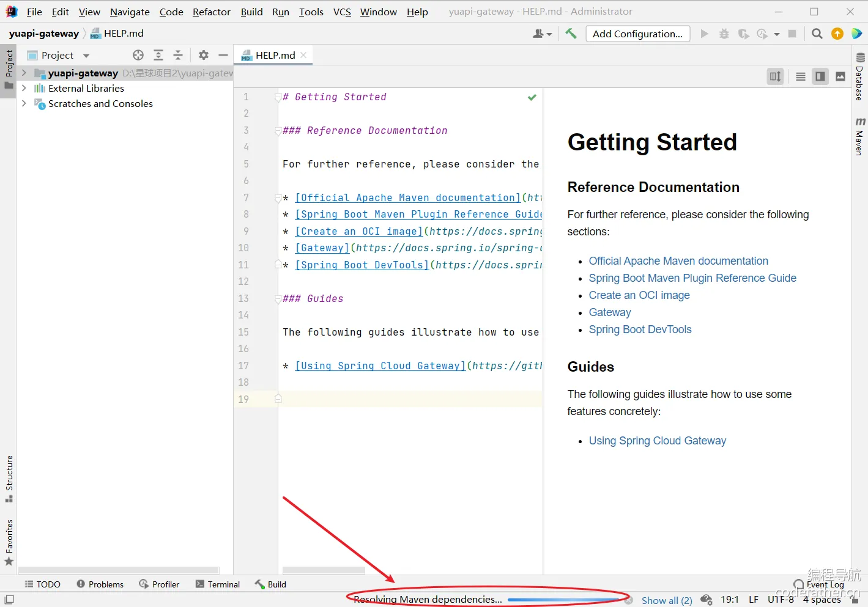Click the UTF-8 file encoding widget
The height and width of the screenshot is (607, 868).
click(x=781, y=600)
